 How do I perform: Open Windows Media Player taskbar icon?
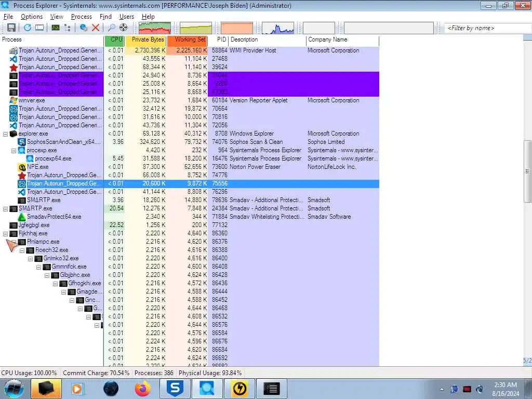click(77, 389)
